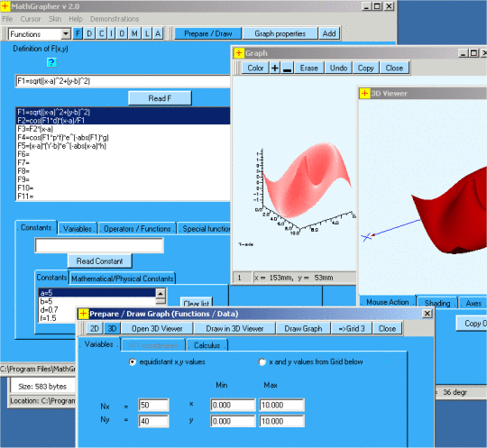Select the I toolbar letter button
Image resolution: width=487 pixels, height=448 pixels.
[112, 33]
